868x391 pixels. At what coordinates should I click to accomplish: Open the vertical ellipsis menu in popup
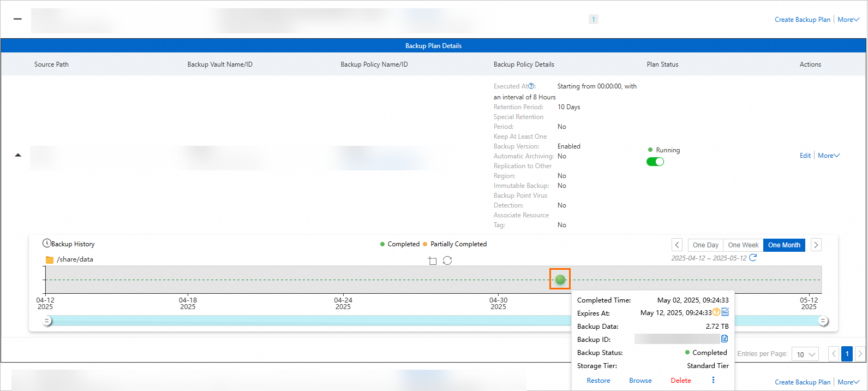[x=713, y=380]
